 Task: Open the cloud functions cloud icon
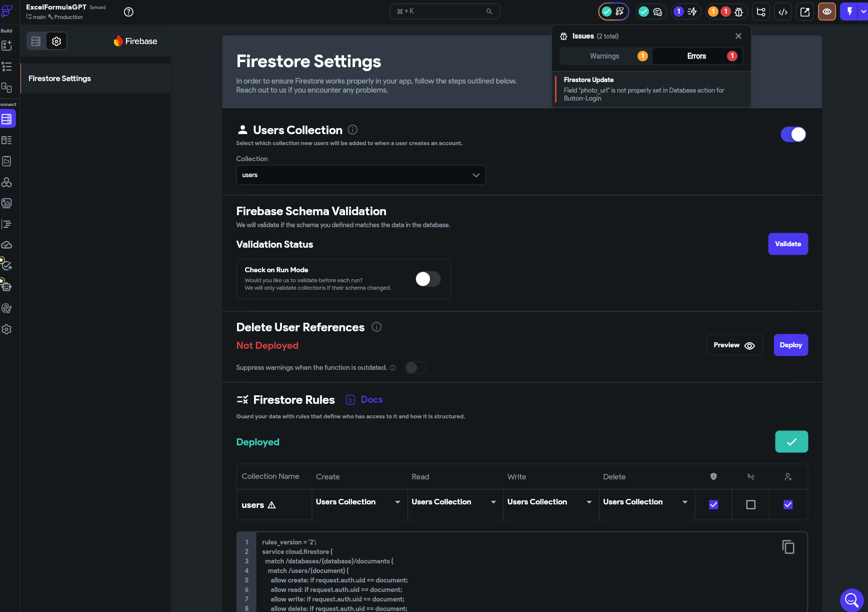[6, 245]
